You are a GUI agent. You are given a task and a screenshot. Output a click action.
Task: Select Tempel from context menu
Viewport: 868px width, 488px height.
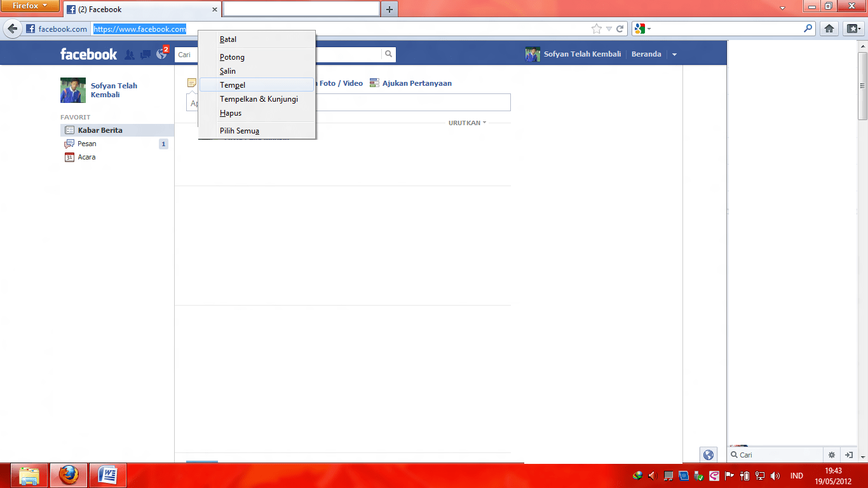(257, 85)
